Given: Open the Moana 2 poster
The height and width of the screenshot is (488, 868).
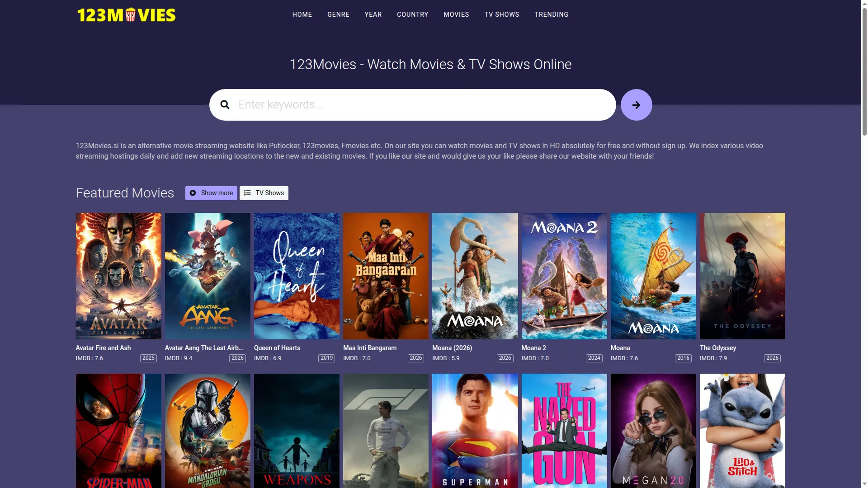Looking at the screenshot, I should (x=564, y=276).
